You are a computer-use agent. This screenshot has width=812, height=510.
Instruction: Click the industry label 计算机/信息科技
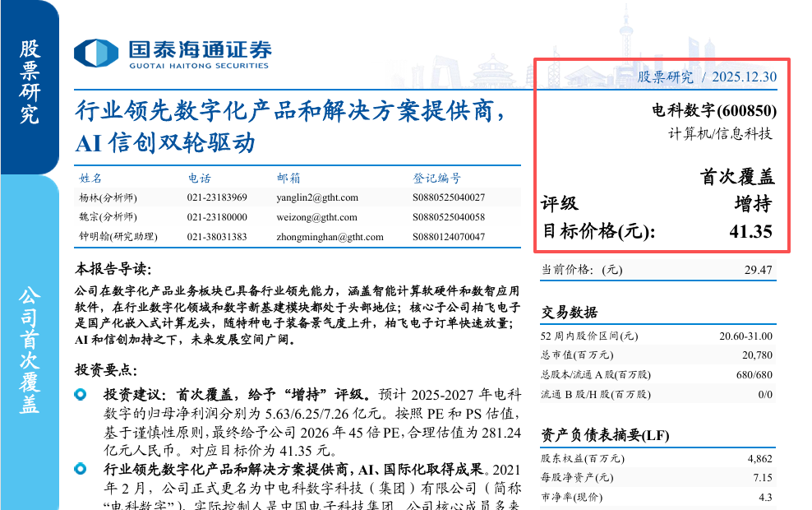[720, 134]
